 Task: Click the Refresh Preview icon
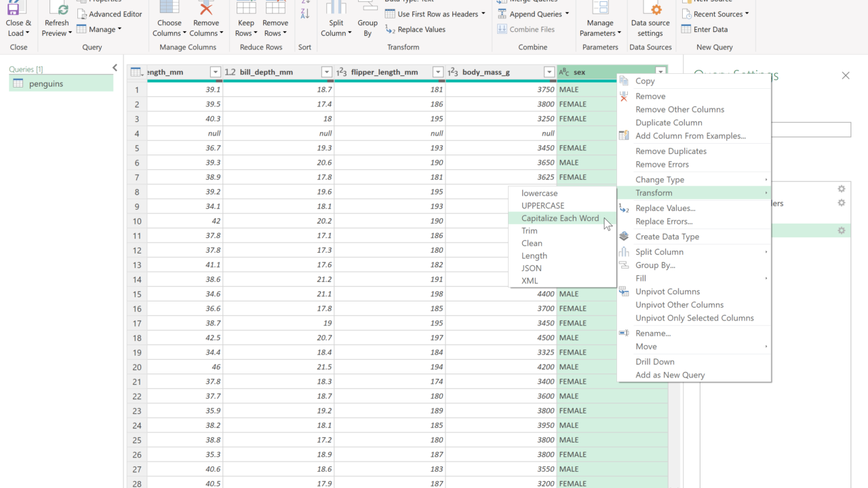[57, 9]
